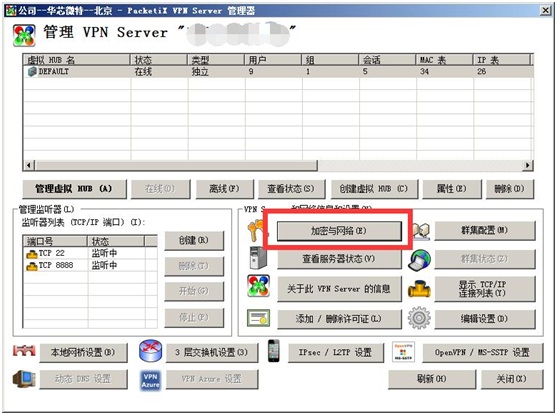Click the 删除 (D) hub button
This screenshot has height=415, width=557.
(510, 189)
